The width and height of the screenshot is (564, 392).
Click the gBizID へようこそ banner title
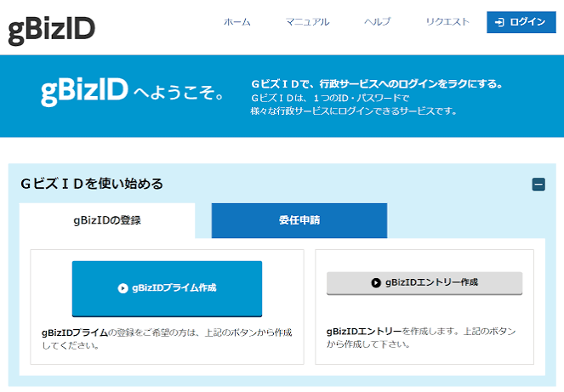133,92
